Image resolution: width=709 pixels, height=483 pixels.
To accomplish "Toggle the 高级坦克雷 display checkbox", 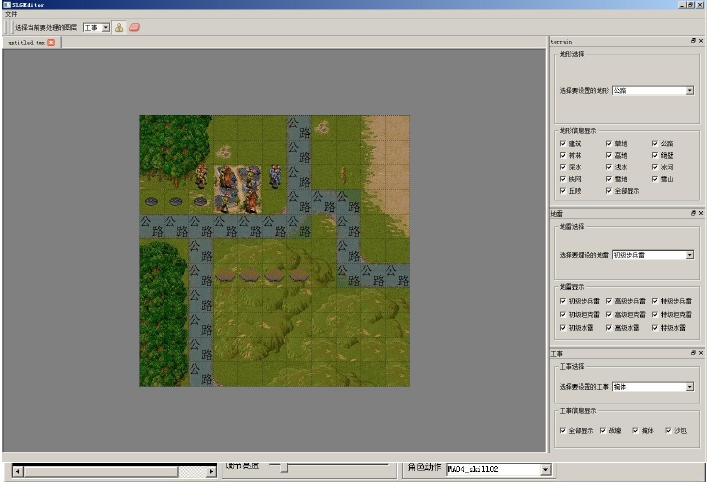I will pos(609,314).
